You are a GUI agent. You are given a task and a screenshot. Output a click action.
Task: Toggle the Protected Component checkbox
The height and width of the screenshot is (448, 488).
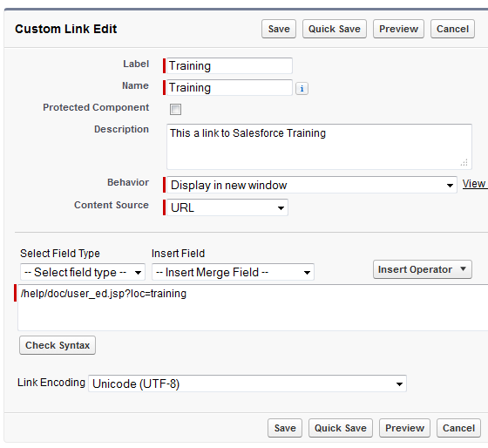pos(175,109)
